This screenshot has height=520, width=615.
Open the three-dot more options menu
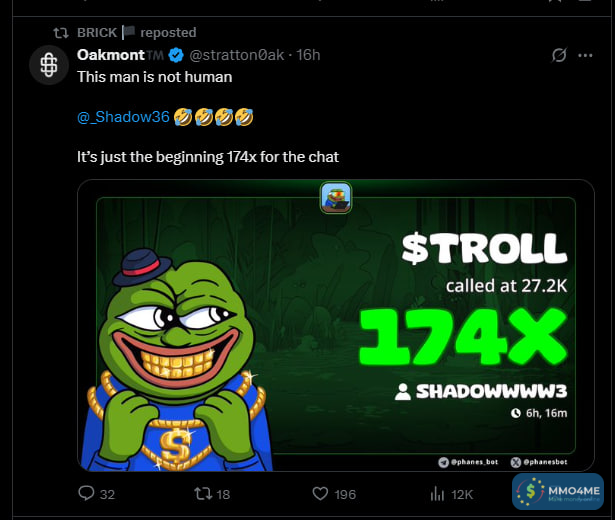[x=585, y=54]
